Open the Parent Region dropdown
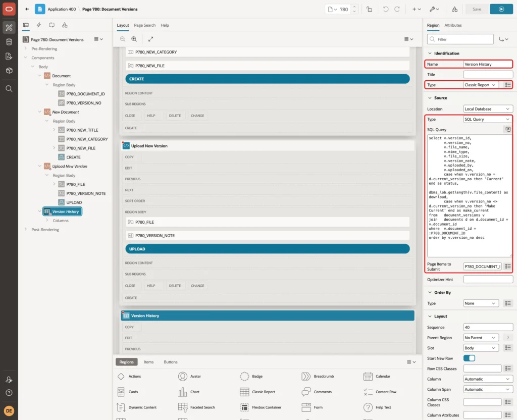 [481, 338]
